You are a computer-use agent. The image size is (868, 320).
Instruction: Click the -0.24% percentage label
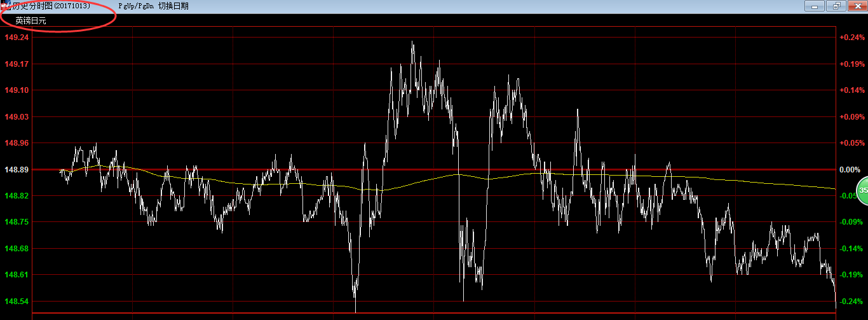[852, 302]
